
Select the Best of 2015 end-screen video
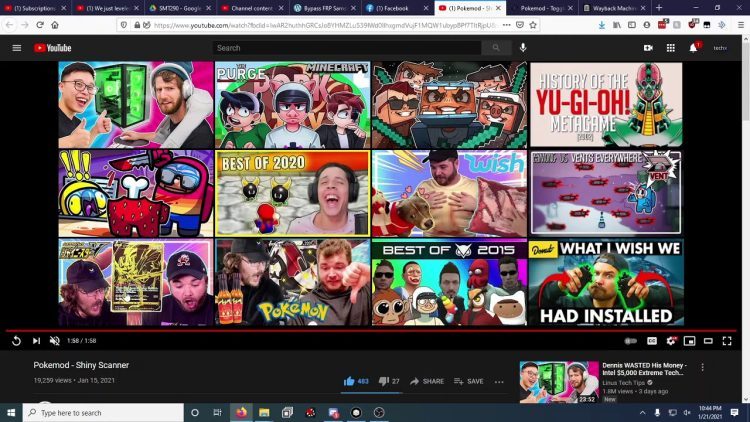pyautogui.click(x=450, y=282)
